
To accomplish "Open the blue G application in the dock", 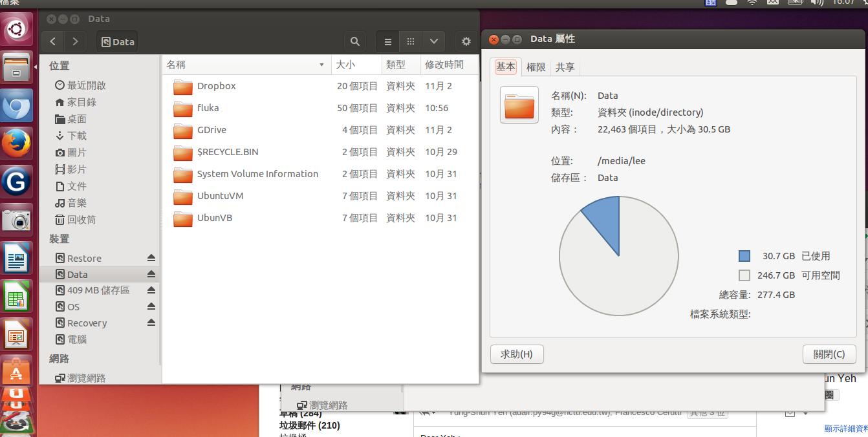I will (x=16, y=182).
